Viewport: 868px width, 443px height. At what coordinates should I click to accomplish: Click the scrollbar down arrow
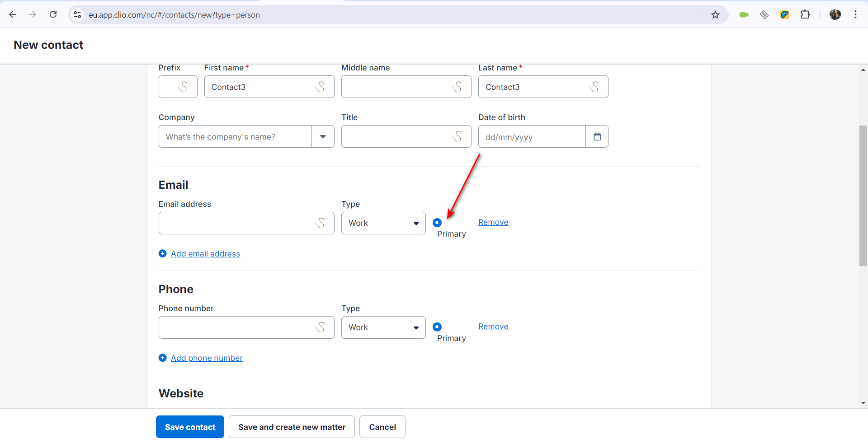[x=863, y=403]
